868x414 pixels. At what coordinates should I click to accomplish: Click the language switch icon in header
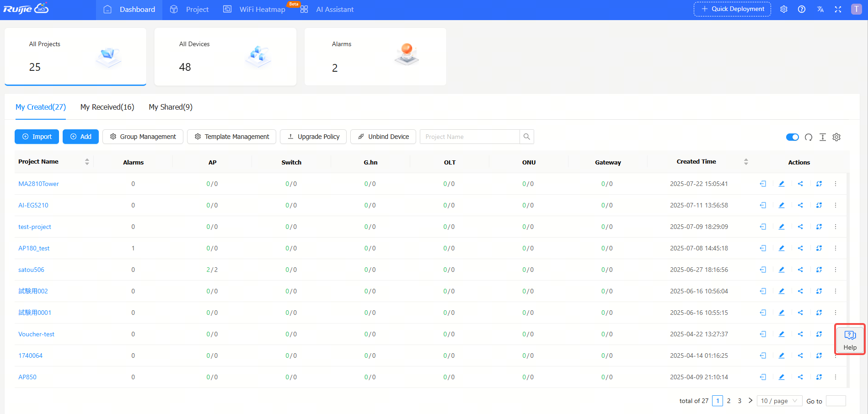pos(820,9)
